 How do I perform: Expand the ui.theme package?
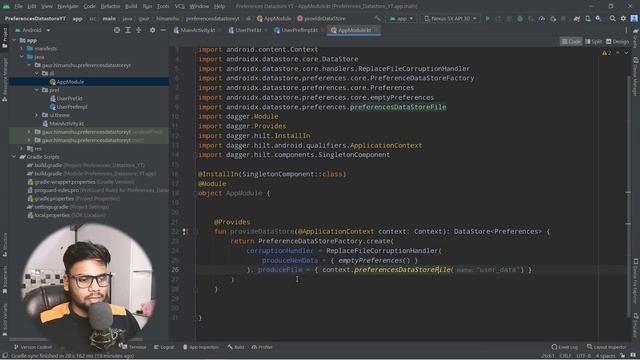tap(36, 115)
